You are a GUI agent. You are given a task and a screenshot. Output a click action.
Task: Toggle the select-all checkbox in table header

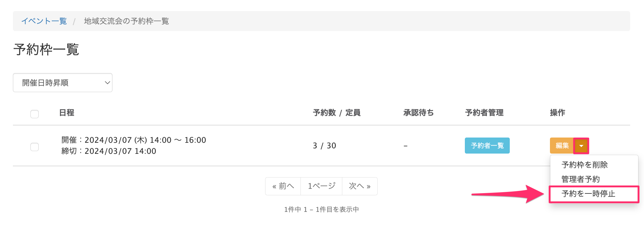[35, 114]
